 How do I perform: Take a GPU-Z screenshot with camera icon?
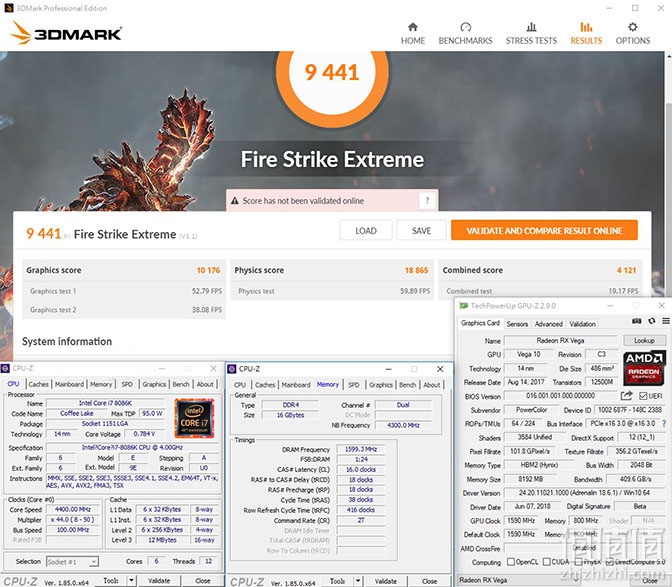coord(636,321)
